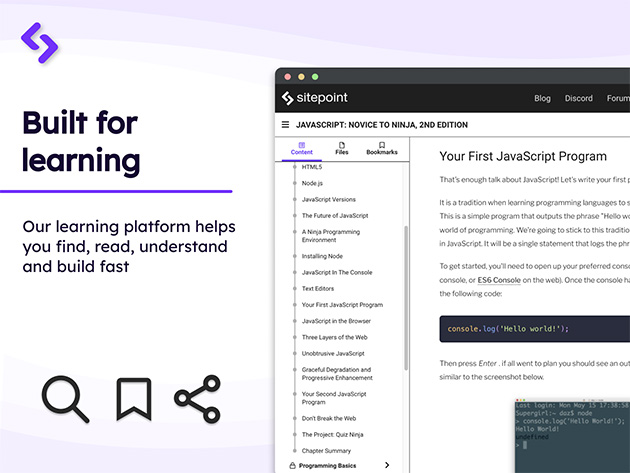Open JavaScript in the Browser section
Screen dimensions: 630x473
pos(336,321)
